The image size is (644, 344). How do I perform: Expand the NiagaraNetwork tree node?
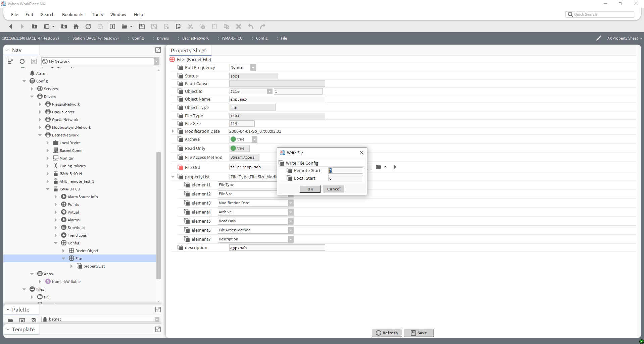(x=40, y=104)
